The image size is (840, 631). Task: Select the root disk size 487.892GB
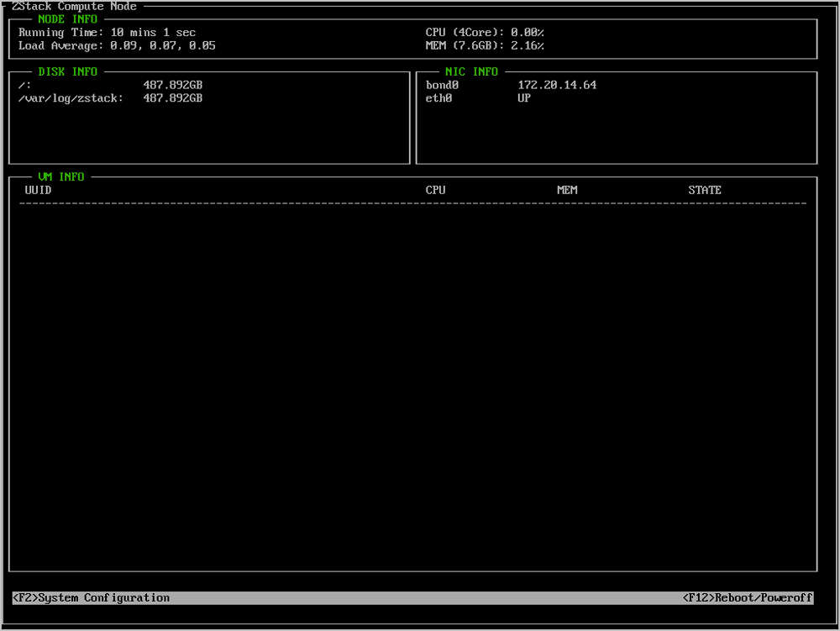[x=172, y=86]
